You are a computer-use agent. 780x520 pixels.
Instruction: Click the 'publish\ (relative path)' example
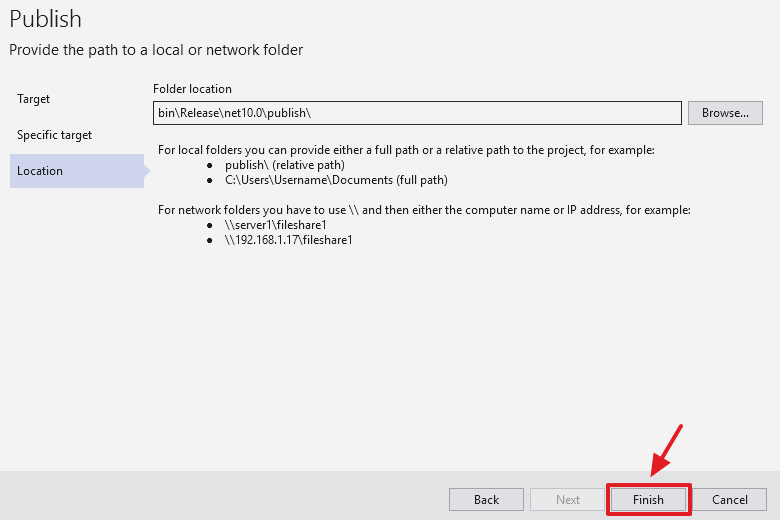[x=284, y=165]
